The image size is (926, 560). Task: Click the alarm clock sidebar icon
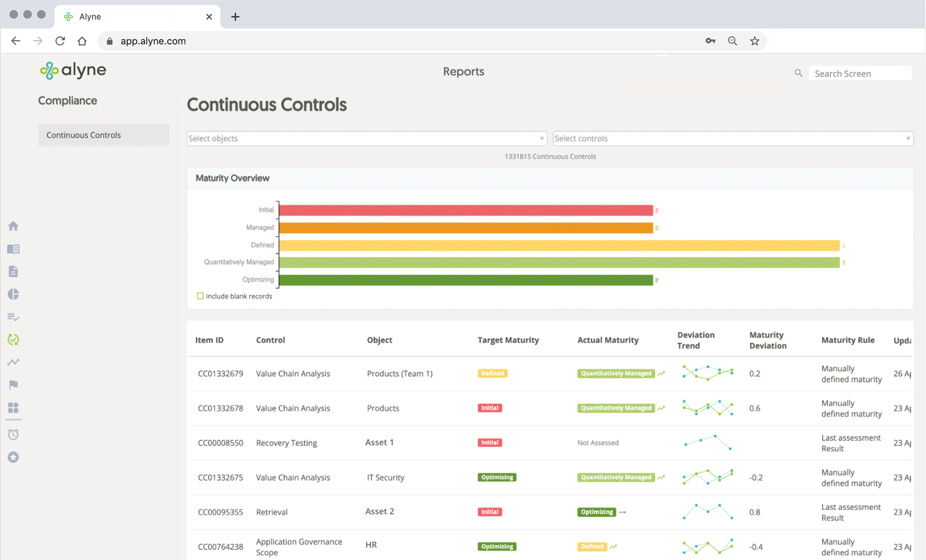[13, 434]
